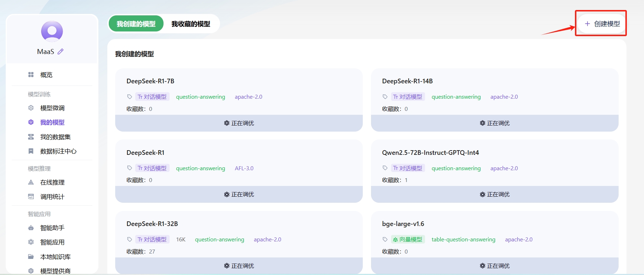Click 向量模型 tag on bge-large-v1.6 card
This screenshot has width=644, height=275.
tap(408, 239)
